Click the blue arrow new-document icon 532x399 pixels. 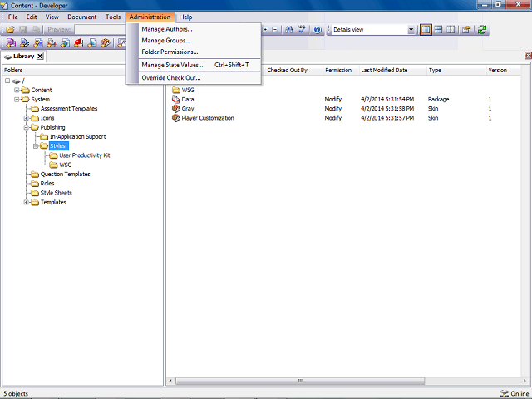[x=24, y=43]
